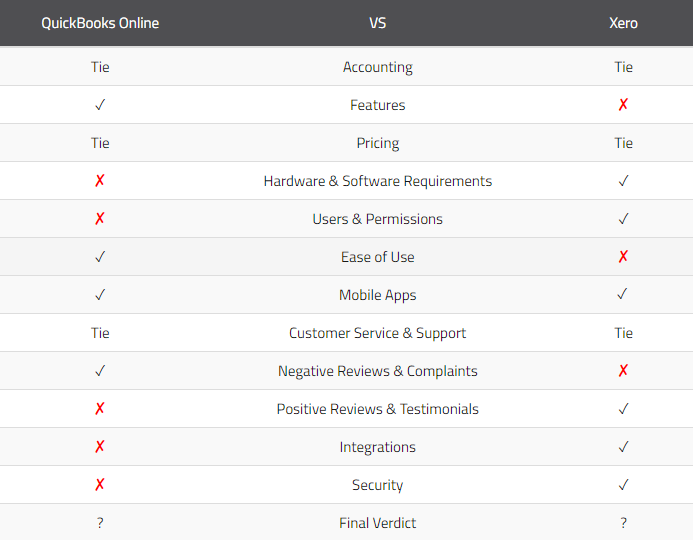Screen dimensions: 693x540
Task: Click QuickBooks checkmark for Ease of Use
Action: coord(100,257)
